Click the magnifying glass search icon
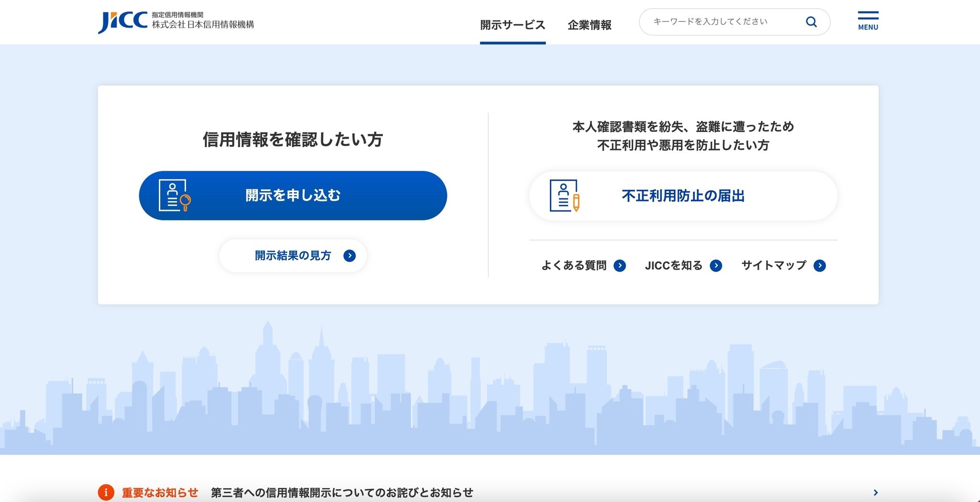Viewport: 980px width, 502px height. pyautogui.click(x=811, y=22)
